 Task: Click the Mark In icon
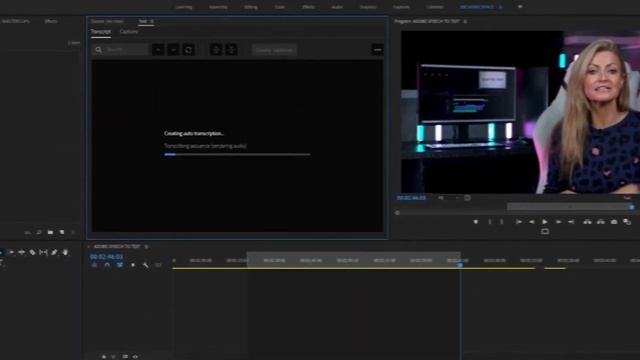coord(490,222)
